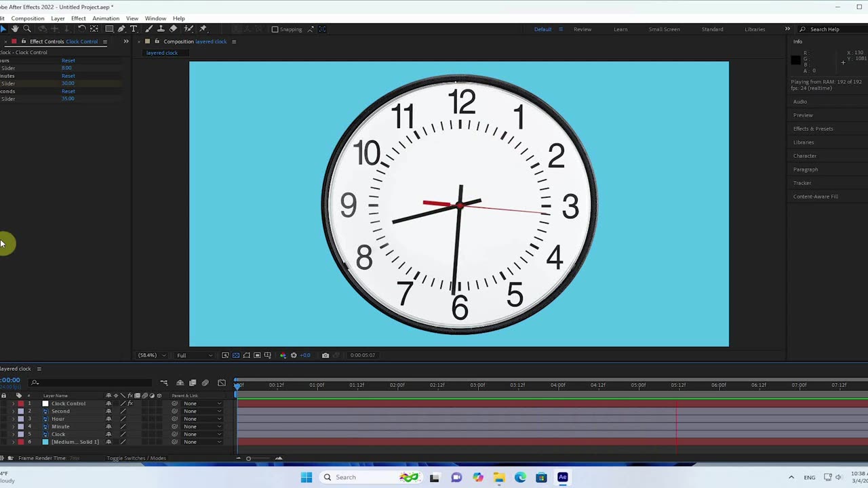Open the Window menu
Screen dimensions: 868x488
coord(155,18)
